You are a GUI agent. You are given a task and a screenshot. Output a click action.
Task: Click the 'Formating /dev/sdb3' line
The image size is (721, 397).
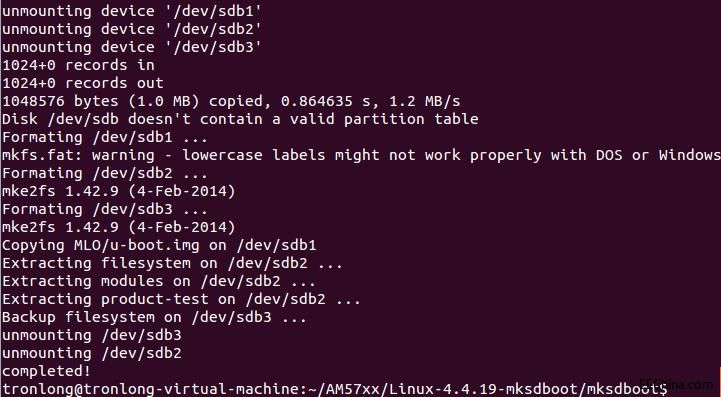tap(105, 209)
